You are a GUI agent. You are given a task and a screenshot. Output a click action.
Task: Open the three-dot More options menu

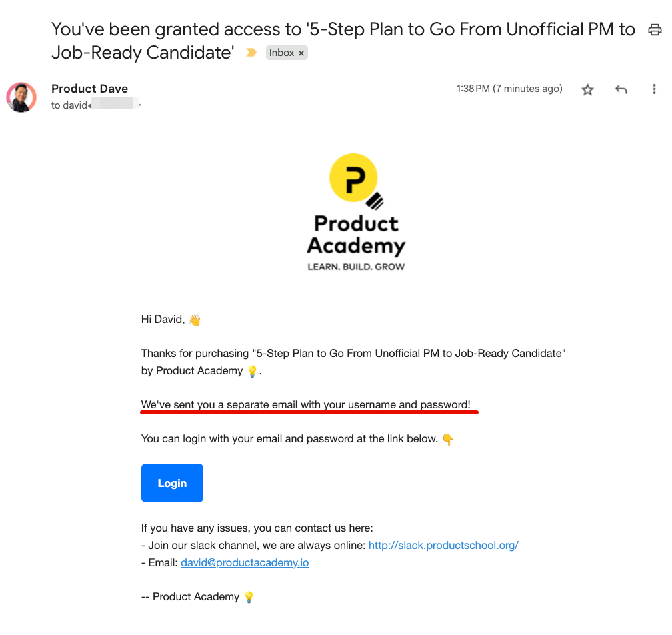click(654, 89)
